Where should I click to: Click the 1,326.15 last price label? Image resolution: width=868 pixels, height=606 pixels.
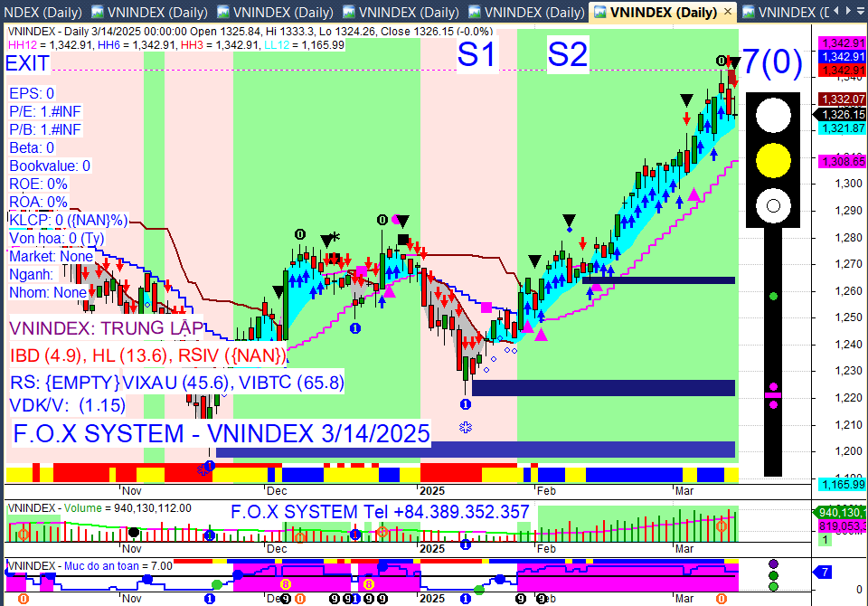(840, 115)
